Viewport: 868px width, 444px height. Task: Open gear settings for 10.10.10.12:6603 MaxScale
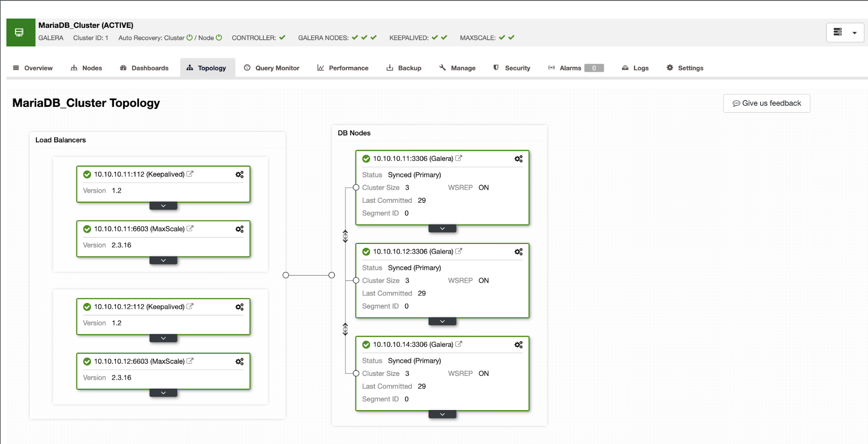(239, 362)
